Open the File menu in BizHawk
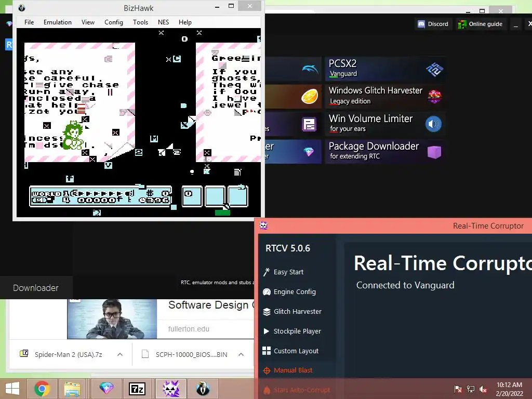The width and height of the screenshot is (532, 399). pos(29,22)
